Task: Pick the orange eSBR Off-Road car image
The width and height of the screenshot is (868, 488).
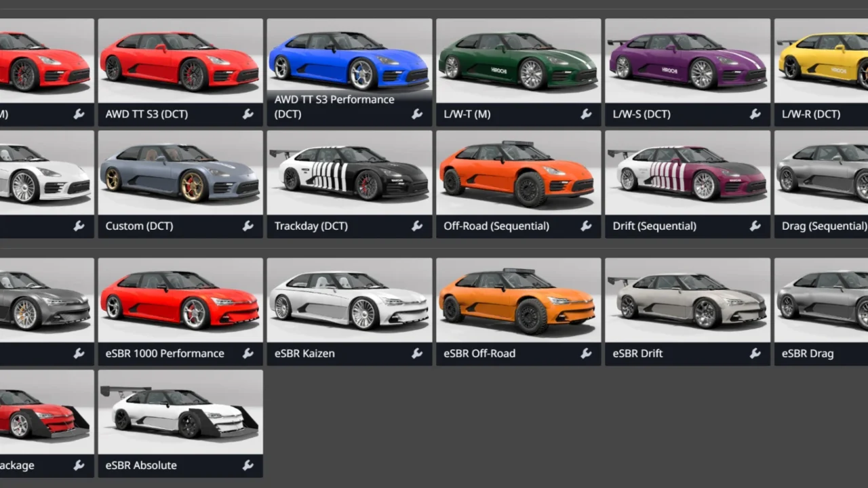Action: [x=518, y=300]
